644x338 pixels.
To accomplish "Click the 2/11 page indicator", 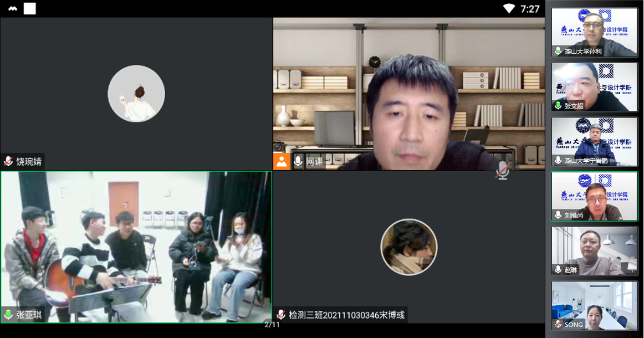I will coord(272,325).
